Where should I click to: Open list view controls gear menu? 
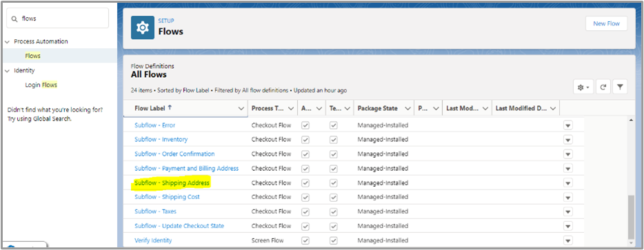(583, 87)
